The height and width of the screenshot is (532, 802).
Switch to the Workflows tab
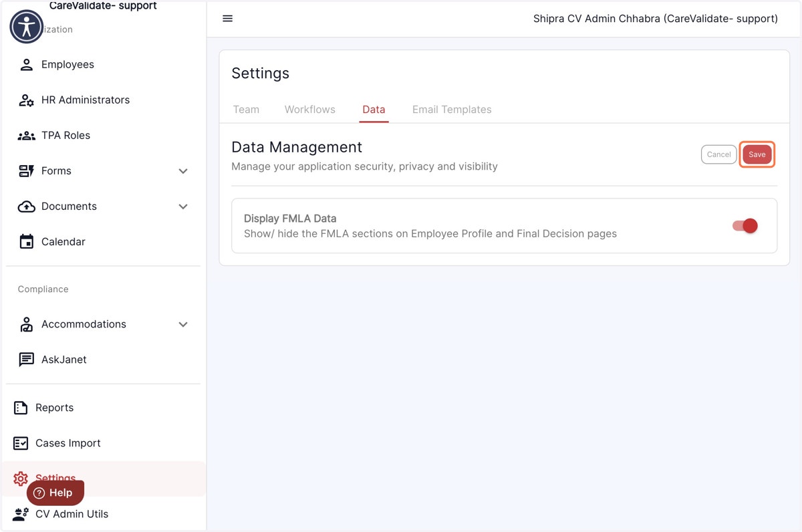310,110
